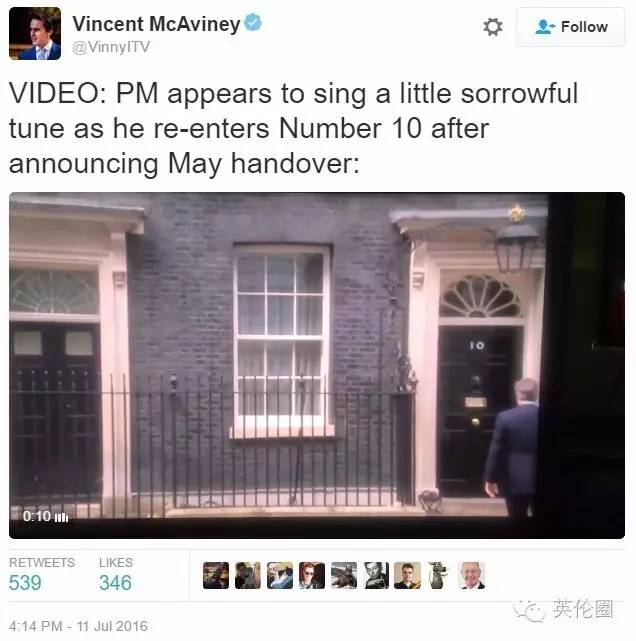The height and width of the screenshot is (641, 636).
Task: Click the seventh liker avatar
Action: click(408, 576)
